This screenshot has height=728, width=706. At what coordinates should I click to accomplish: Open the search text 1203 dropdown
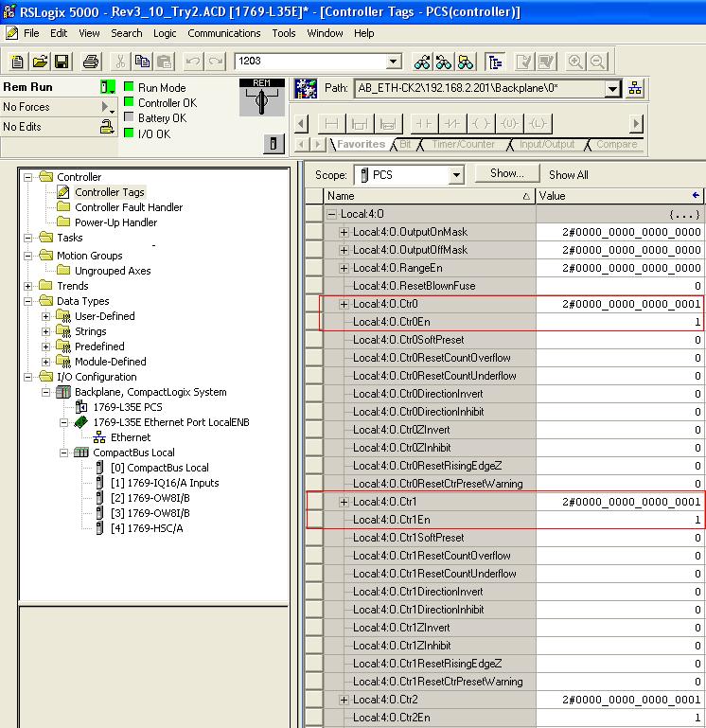pos(393,62)
